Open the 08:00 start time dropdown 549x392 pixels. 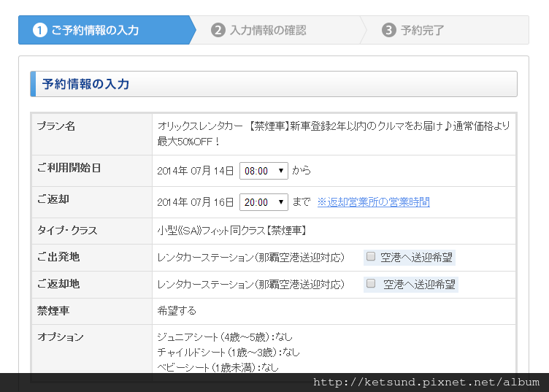pos(264,171)
